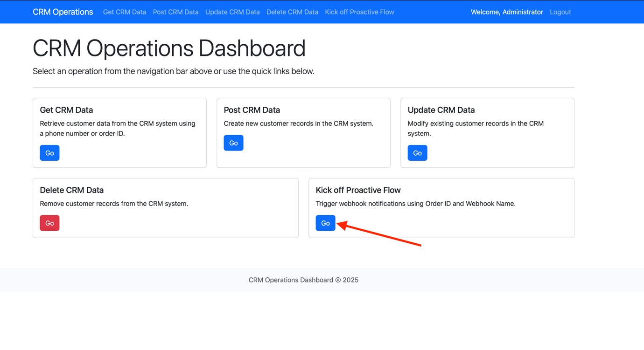This screenshot has width=644, height=350.
Task: Open Kick off Proactive Flow navbar link
Action: click(359, 12)
